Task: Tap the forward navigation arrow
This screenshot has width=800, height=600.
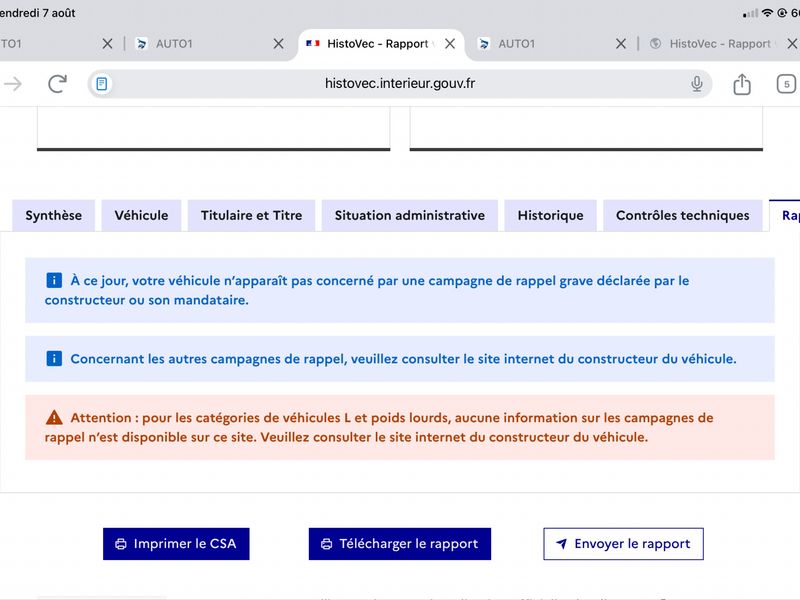Action: point(12,84)
